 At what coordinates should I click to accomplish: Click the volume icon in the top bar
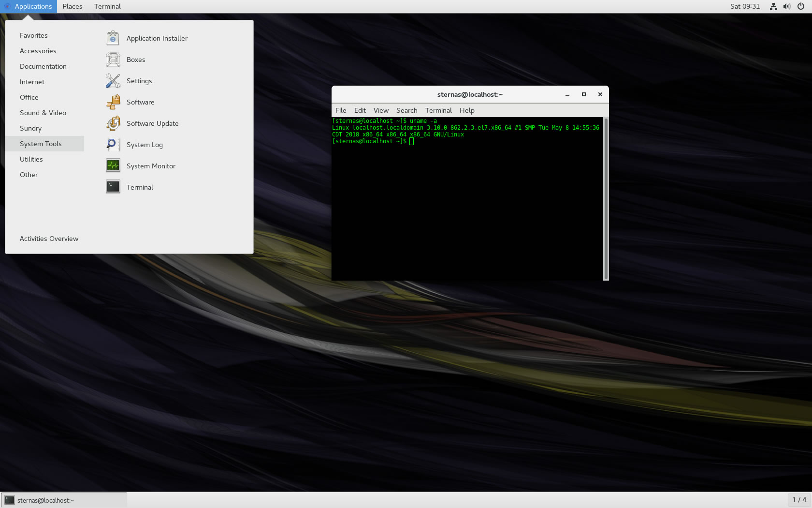[x=787, y=6]
